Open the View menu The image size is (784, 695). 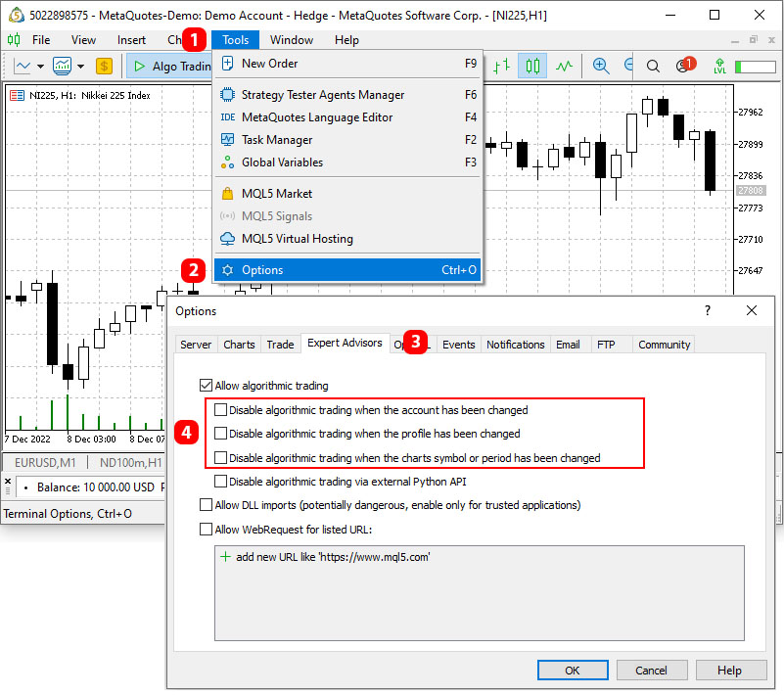pyautogui.click(x=83, y=40)
